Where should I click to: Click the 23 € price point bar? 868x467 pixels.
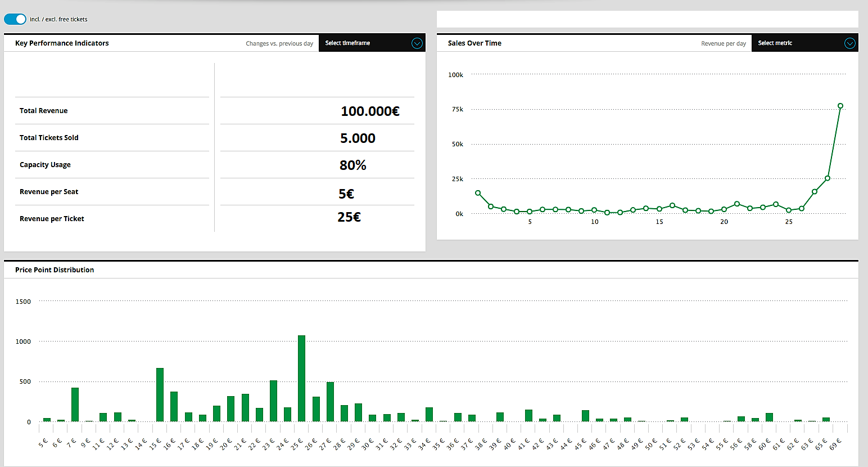click(x=273, y=401)
